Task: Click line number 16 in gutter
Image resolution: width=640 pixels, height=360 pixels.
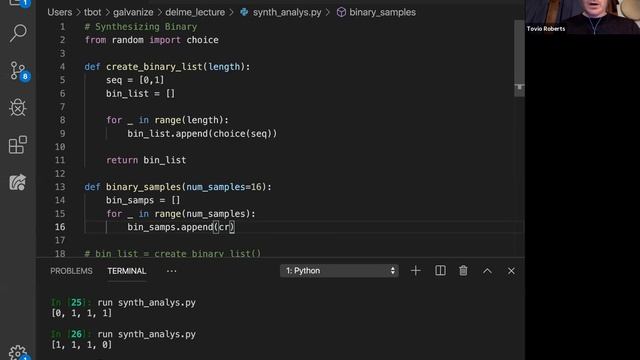Action: click(60, 227)
